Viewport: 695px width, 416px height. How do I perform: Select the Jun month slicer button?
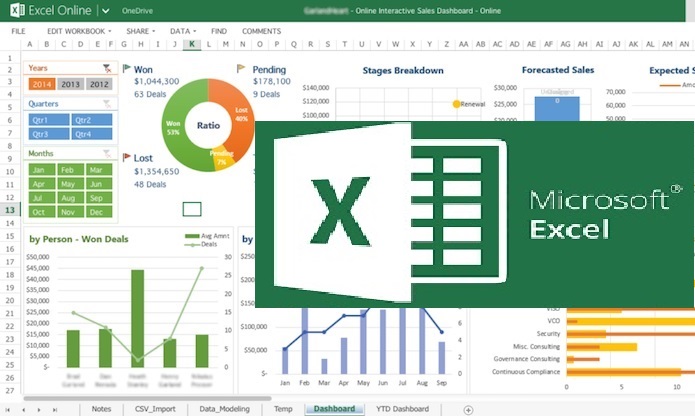[99, 184]
